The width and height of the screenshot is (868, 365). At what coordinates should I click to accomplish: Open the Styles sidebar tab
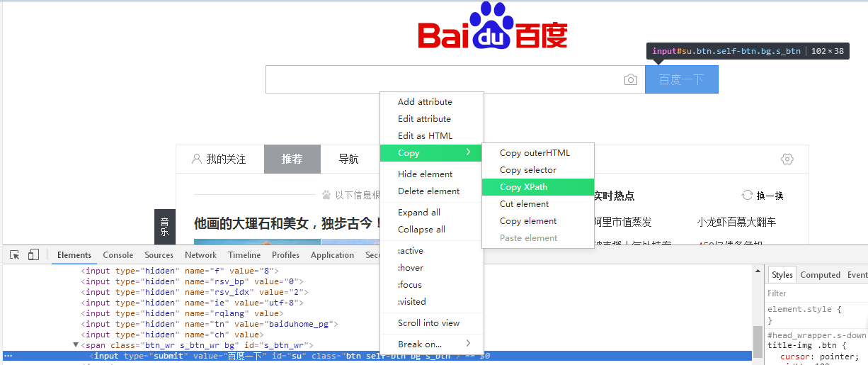[782, 275]
